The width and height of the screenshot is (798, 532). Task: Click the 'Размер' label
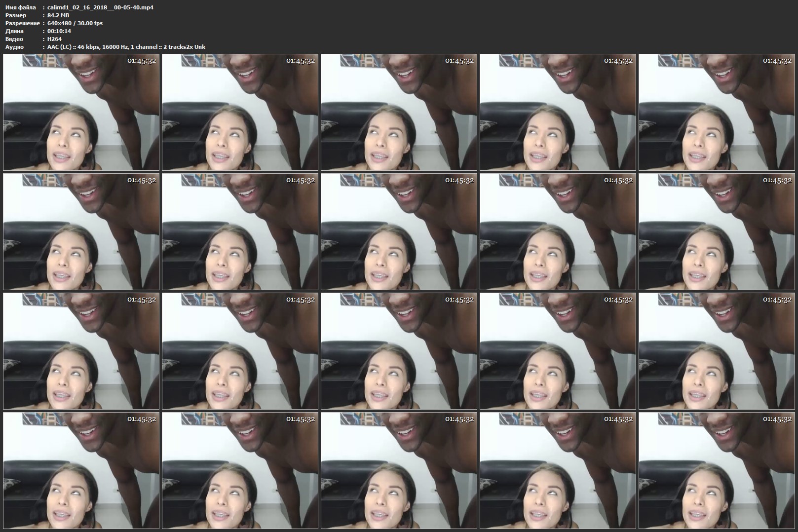pyautogui.click(x=16, y=15)
